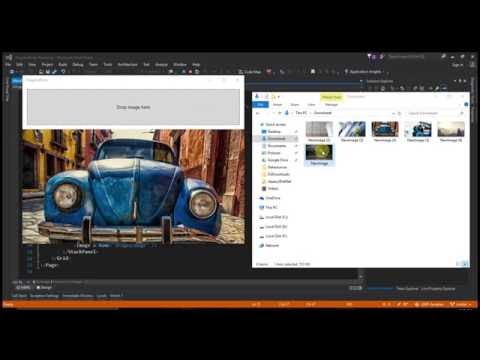Switch to the View ribbon tab in Explorer

[x=311, y=104]
